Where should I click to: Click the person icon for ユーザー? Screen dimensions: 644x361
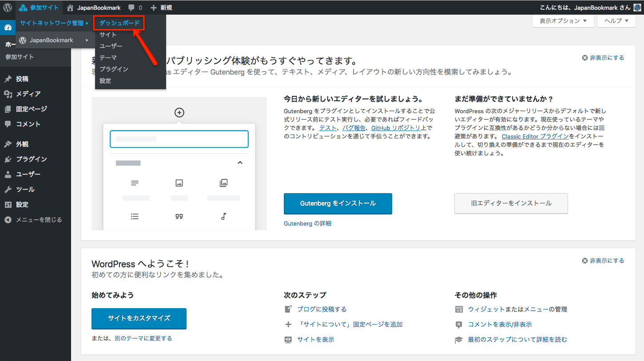click(8, 175)
